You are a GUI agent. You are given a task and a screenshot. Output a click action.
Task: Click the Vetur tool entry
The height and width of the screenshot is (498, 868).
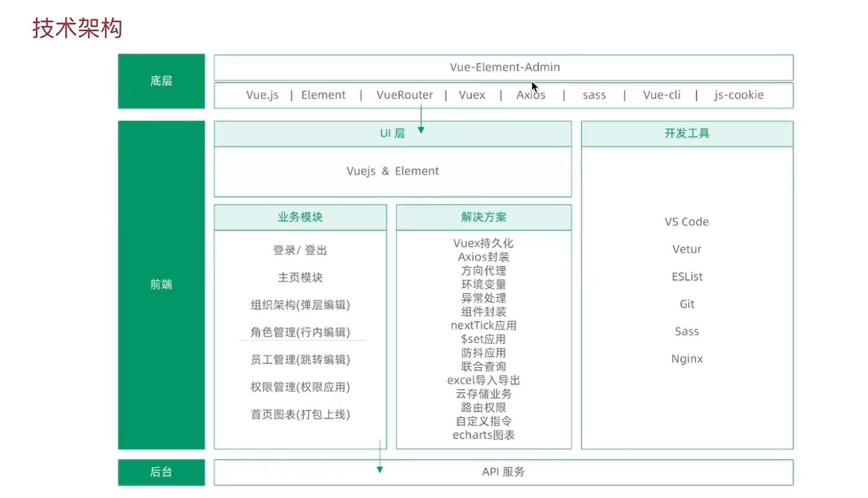click(687, 249)
